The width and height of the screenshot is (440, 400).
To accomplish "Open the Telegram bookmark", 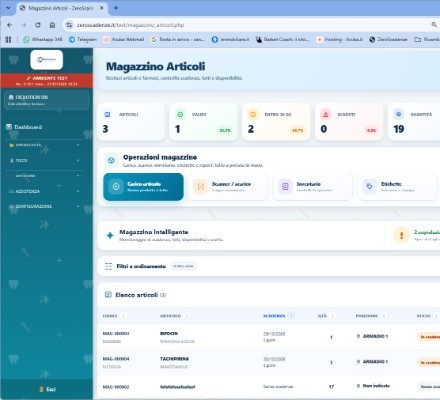I will (x=83, y=39).
